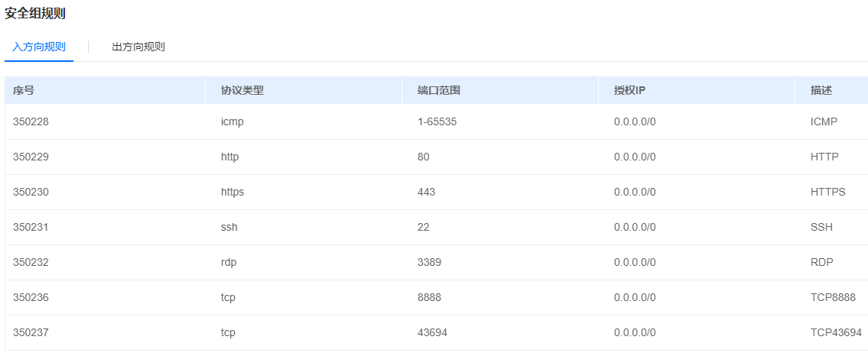Click port range 1-65535 cell
The width and height of the screenshot is (868, 356).
437,121
